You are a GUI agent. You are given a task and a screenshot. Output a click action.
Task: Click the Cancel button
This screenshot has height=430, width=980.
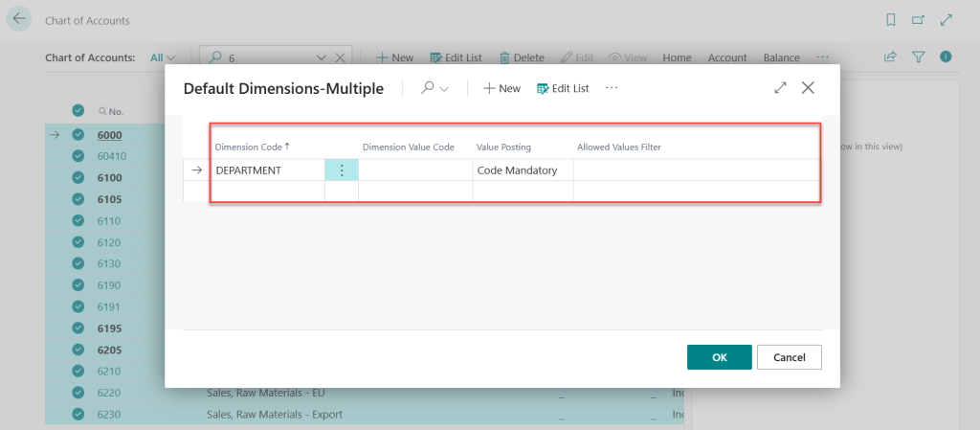790,357
